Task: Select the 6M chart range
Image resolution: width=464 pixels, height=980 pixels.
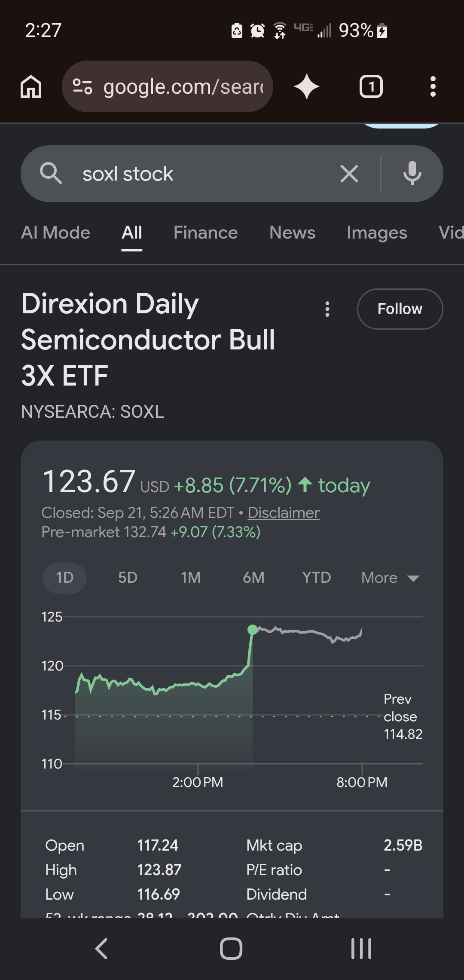Action: click(x=253, y=578)
